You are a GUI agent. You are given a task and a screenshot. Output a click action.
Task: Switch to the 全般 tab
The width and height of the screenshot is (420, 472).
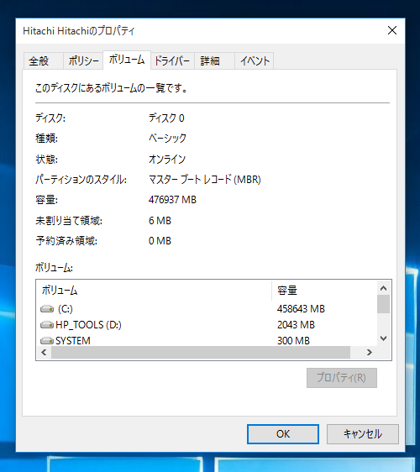(43, 61)
